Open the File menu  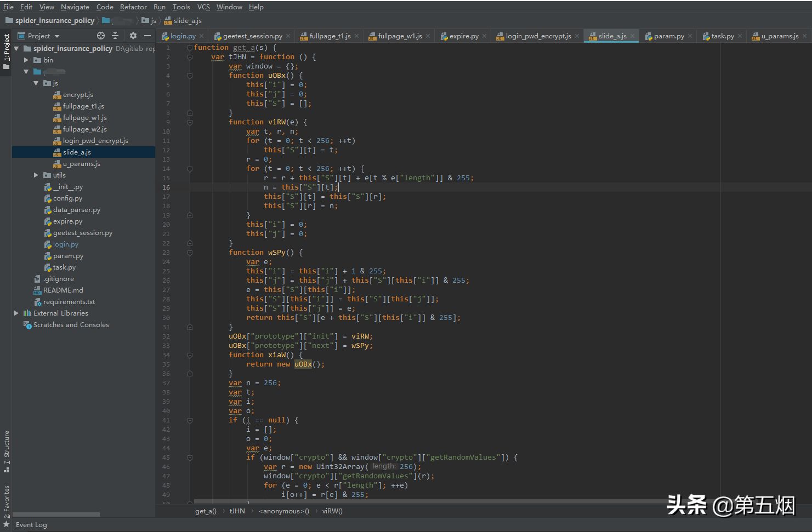tap(8, 7)
